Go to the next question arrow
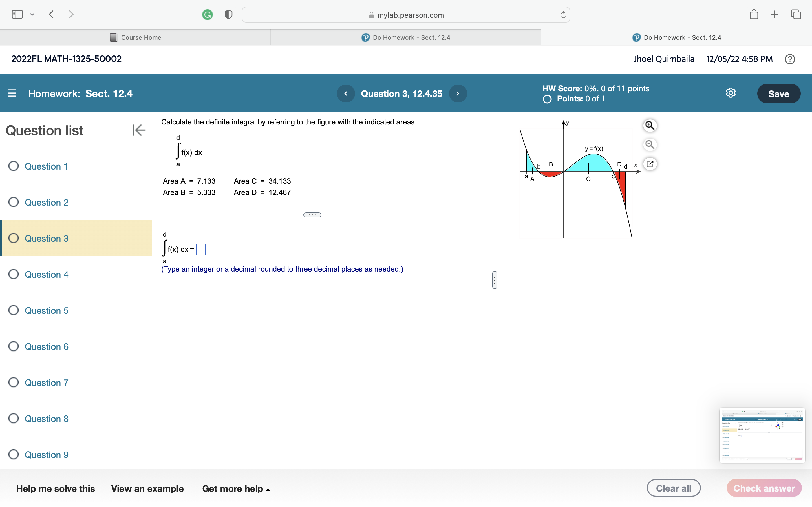Image resolution: width=812 pixels, height=507 pixels. [x=458, y=94]
